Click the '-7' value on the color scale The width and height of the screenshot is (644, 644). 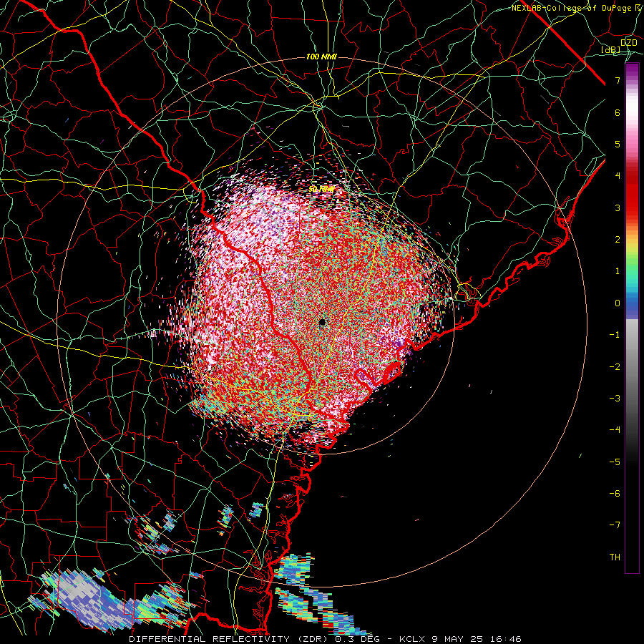[615, 525]
